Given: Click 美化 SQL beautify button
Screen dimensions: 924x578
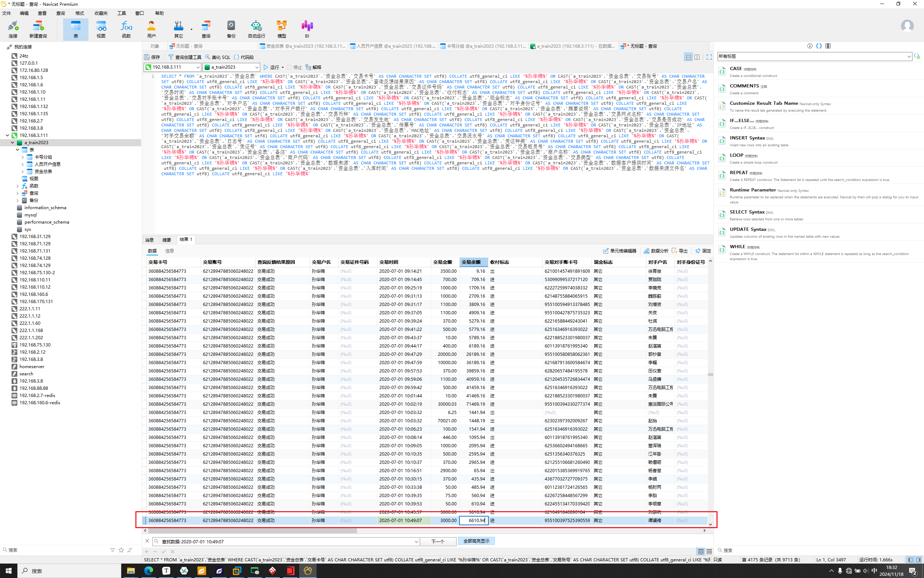Looking at the screenshot, I should coord(218,57).
